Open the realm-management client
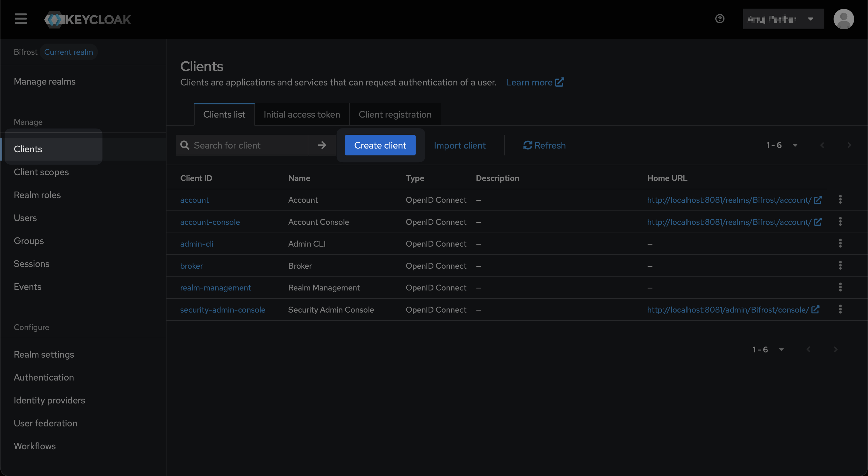 tap(215, 288)
